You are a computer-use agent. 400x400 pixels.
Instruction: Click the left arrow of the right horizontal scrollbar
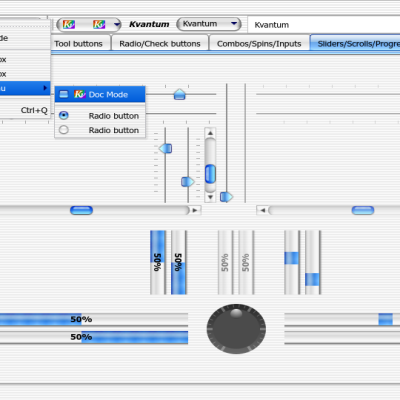262,210
